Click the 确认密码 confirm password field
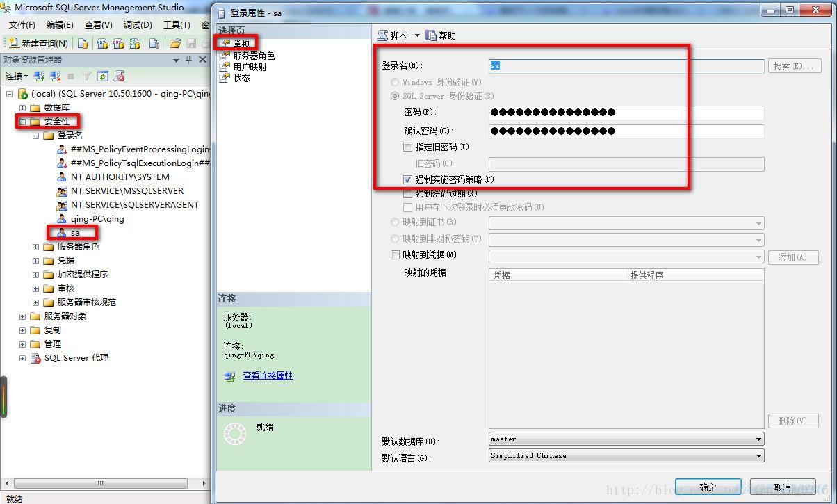Viewport: 837px width, 504px height. click(x=626, y=131)
